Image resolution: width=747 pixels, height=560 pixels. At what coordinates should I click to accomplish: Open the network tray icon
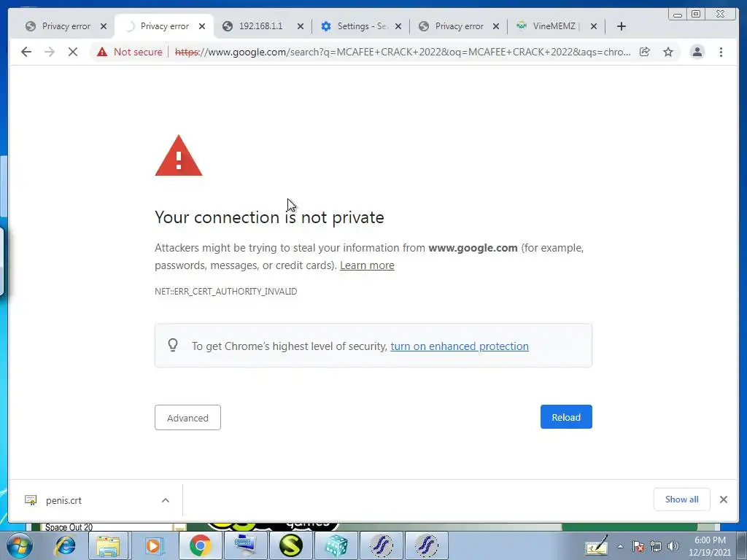656,546
